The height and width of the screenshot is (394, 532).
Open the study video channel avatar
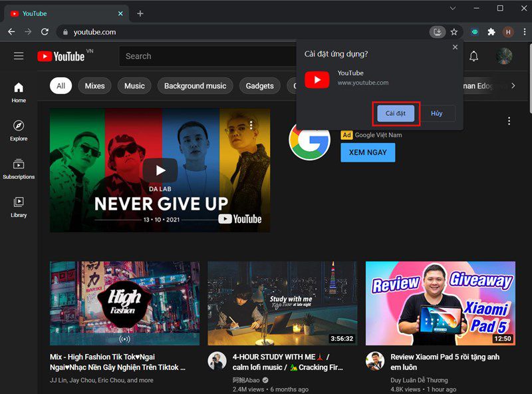[x=217, y=361]
